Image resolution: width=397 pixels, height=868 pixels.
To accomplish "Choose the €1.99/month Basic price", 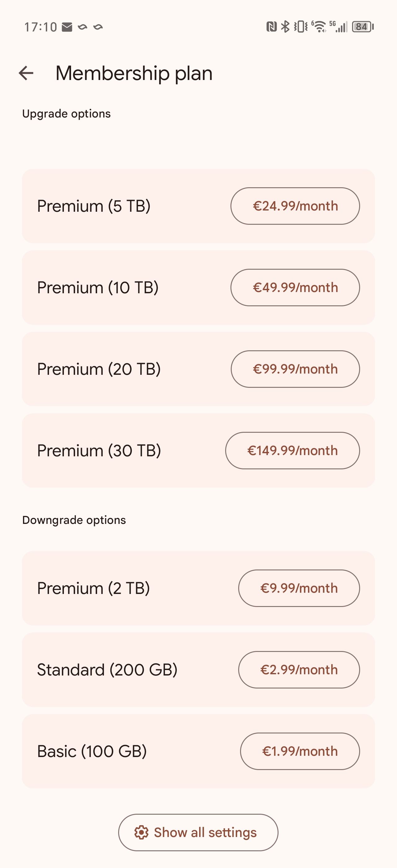I will [300, 751].
